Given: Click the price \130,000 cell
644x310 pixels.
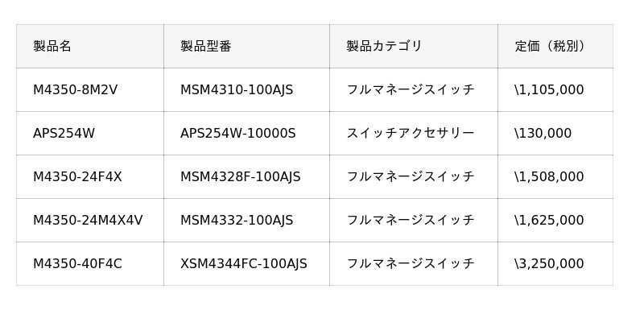Looking at the screenshot, I should pos(555,133).
